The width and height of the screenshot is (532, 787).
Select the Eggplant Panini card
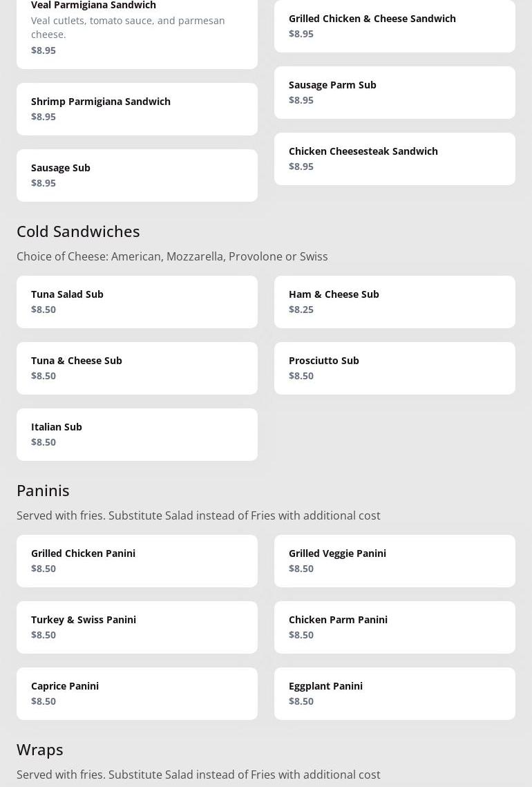click(x=395, y=693)
